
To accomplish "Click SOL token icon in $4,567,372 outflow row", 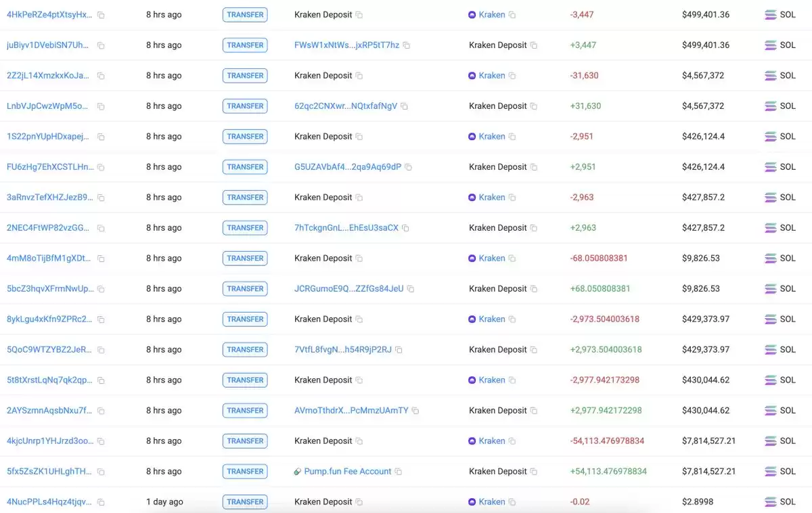I will tap(770, 76).
